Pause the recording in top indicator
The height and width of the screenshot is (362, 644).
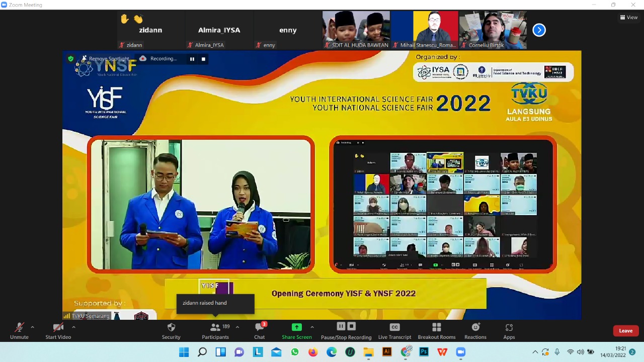[192, 59]
